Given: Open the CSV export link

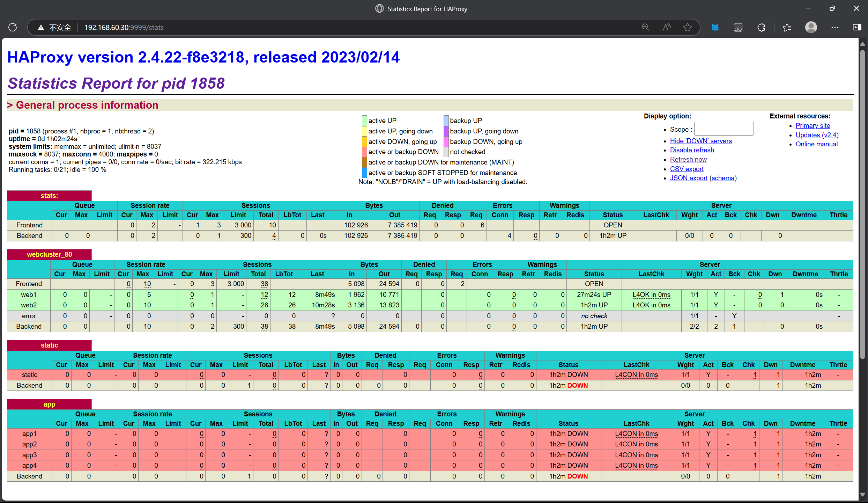Looking at the screenshot, I should (687, 169).
